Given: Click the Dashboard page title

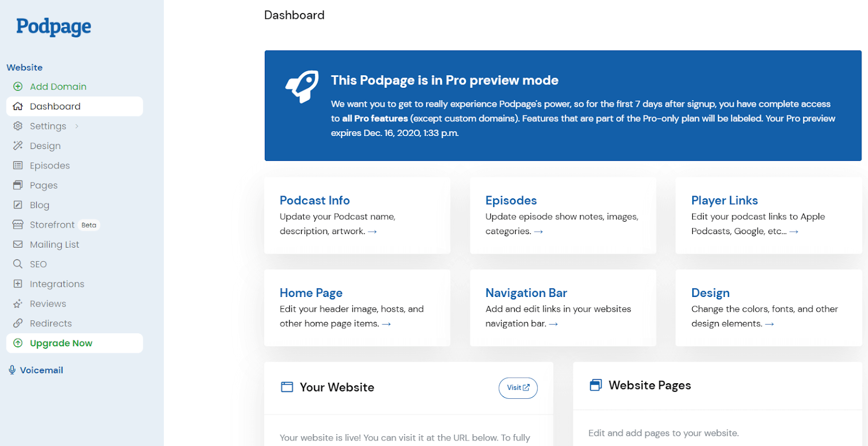Looking at the screenshot, I should 294,15.
